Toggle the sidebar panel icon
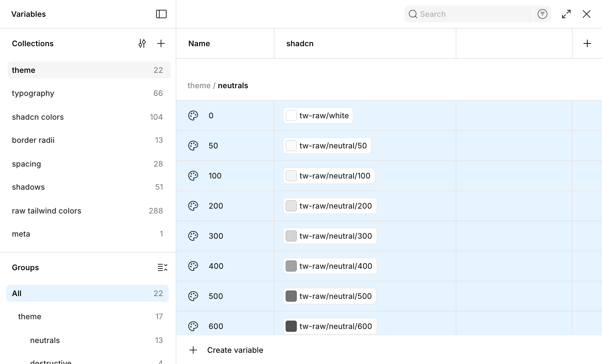 click(x=161, y=14)
